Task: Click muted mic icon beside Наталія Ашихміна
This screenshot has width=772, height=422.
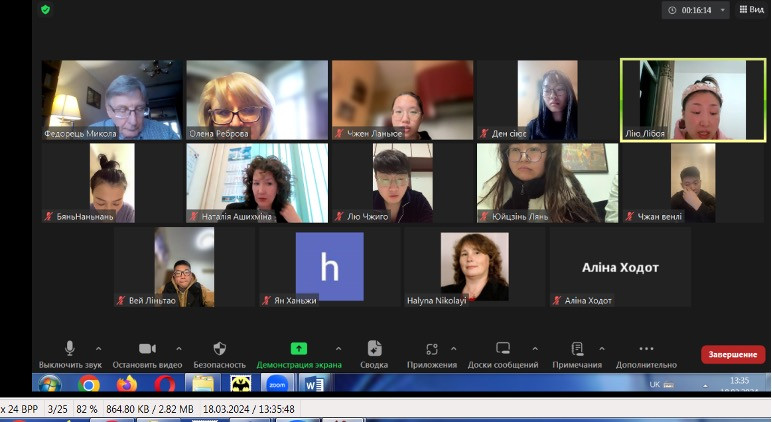Action: click(194, 216)
